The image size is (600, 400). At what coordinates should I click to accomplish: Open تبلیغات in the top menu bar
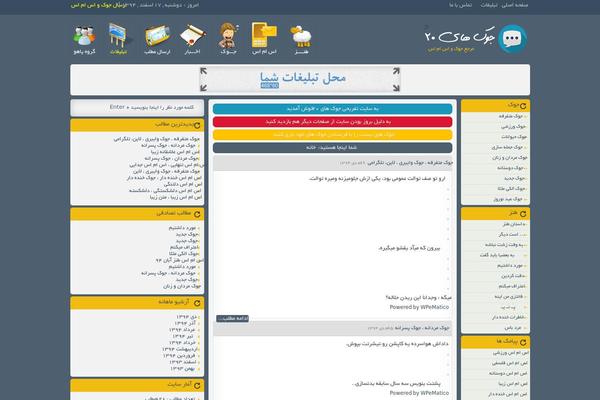pos(489,5)
